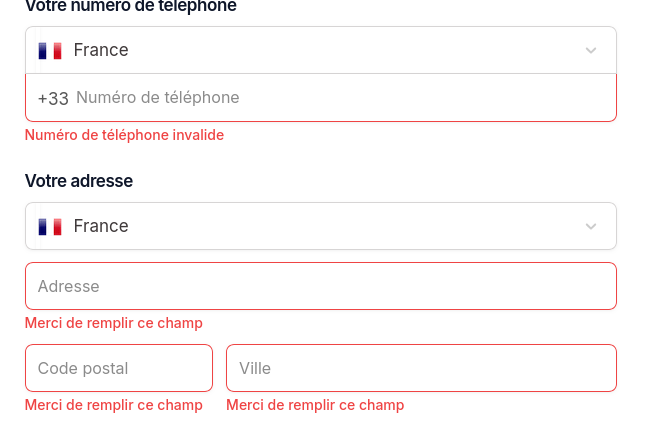Expand the address country chevron arrow

click(x=590, y=226)
